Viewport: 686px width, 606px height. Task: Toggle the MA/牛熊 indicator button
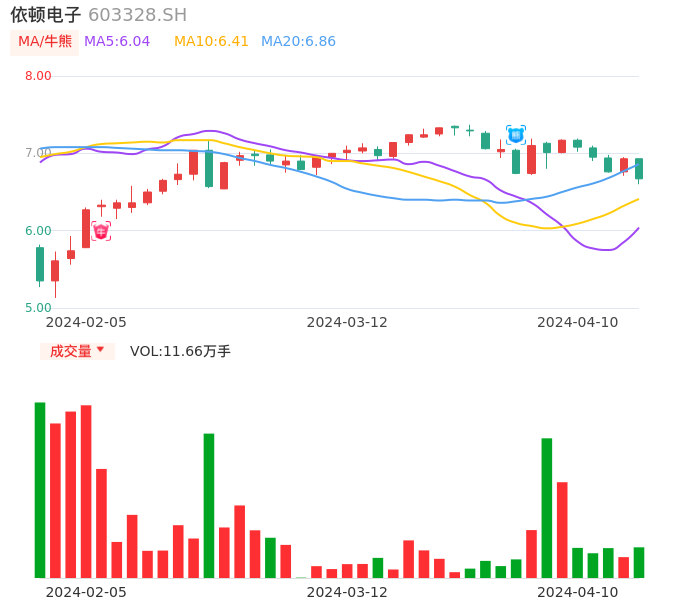click(45, 42)
